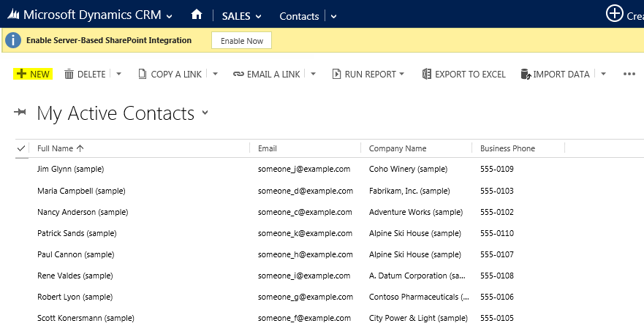
Task: Open company Contoso Pharmaceuticals
Action: tap(419, 297)
